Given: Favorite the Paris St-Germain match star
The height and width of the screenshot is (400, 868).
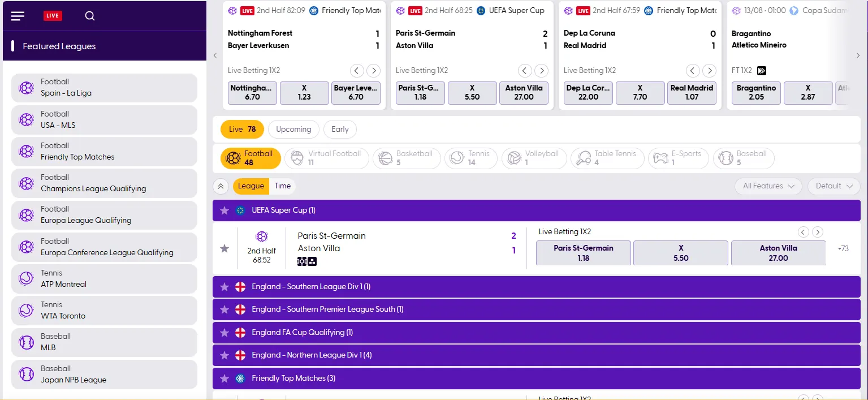Looking at the screenshot, I should [224, 248].
